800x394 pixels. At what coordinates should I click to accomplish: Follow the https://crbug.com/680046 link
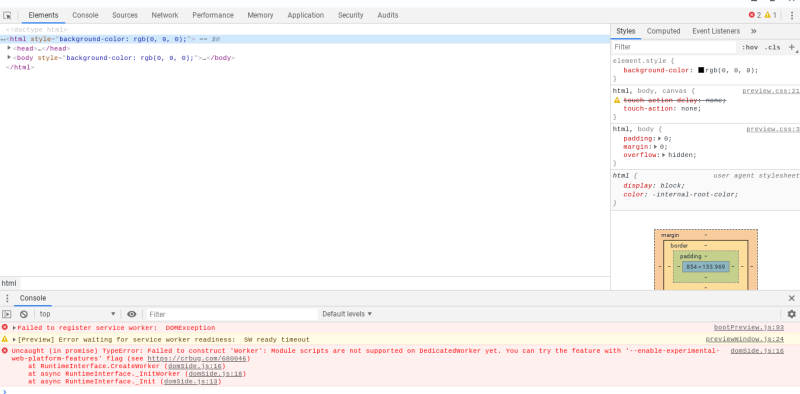pyautogui.click(x=197, y=359)
